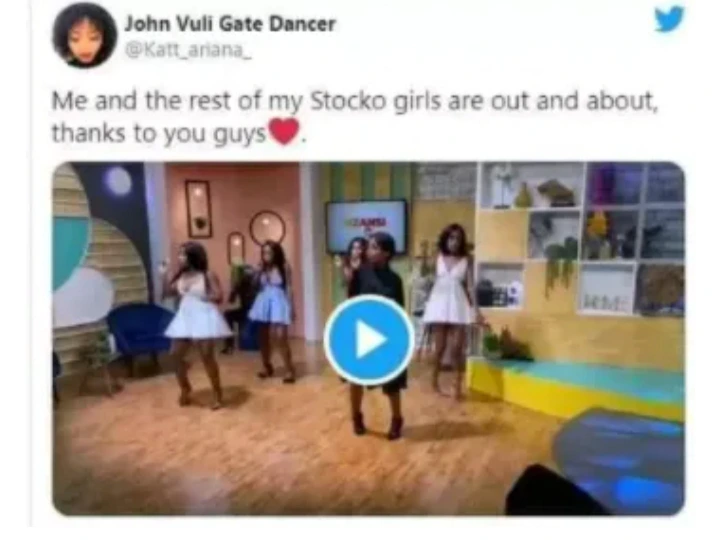Click the leftmost dancer in white dress
Image resolution: width=720 pixels, height=540 pixels.
click(197, 324)
